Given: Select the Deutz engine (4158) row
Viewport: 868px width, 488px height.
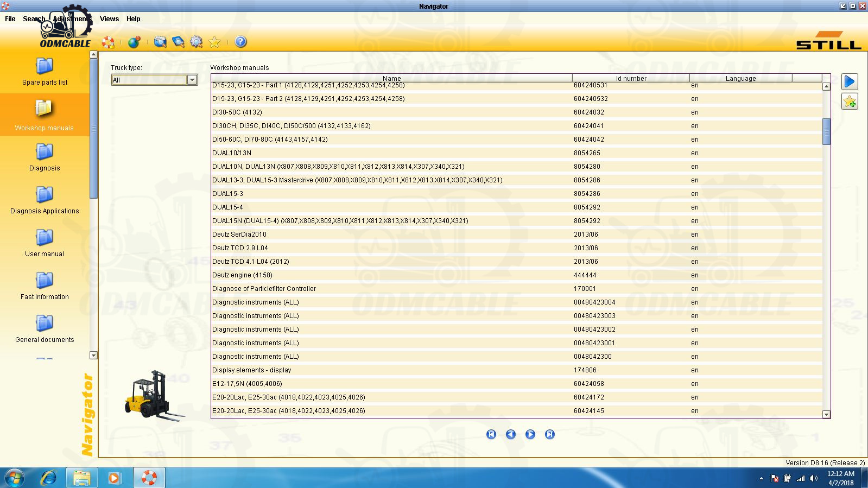Looking at the screenshot, I should (x=517, y=275).
